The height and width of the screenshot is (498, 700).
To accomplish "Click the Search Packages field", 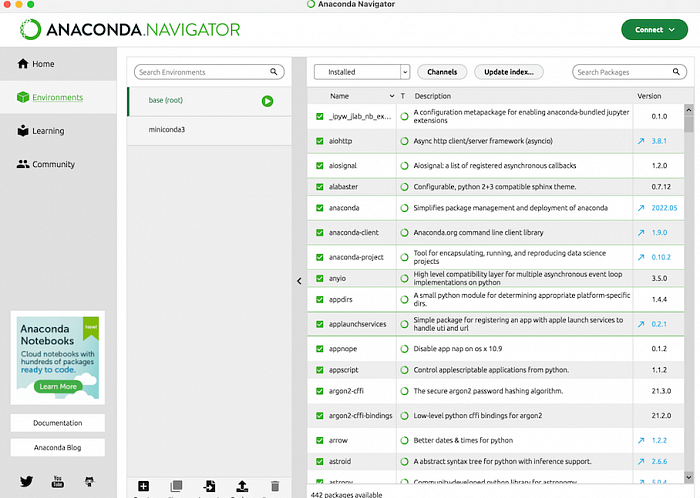I will (629, 72).
